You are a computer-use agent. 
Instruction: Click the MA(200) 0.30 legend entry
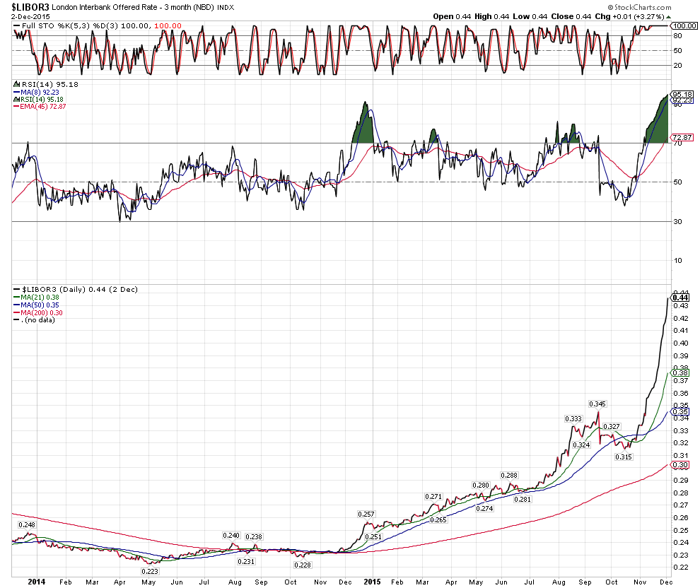[41, 313]
